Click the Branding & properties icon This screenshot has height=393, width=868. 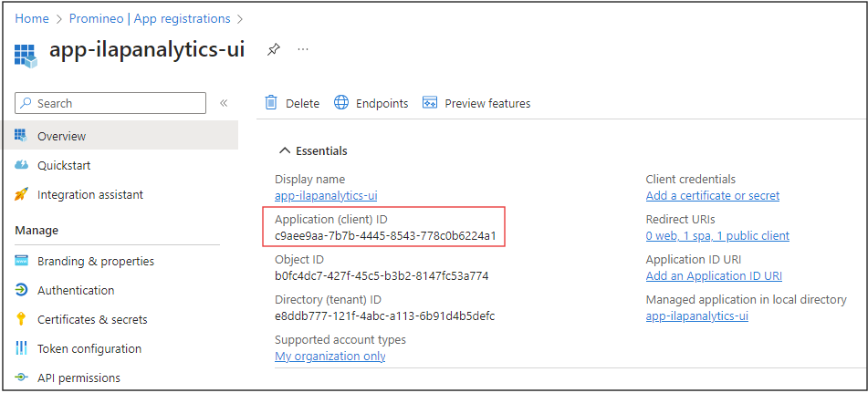[x=21, y=261]
